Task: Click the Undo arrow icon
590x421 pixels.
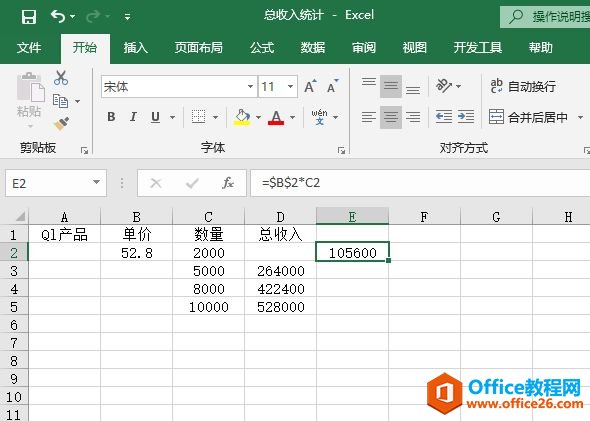Action: 58,17
